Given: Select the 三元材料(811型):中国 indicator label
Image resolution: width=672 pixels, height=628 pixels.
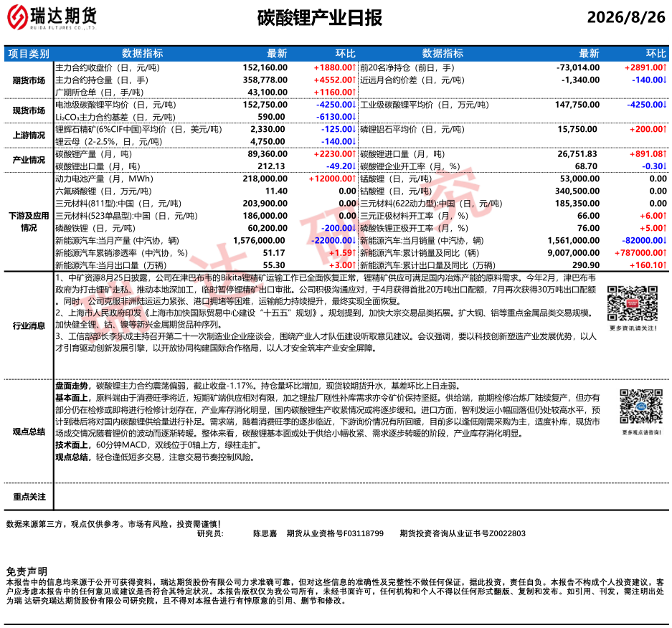Looking at the screenshot, I should [x=118, y=204].
